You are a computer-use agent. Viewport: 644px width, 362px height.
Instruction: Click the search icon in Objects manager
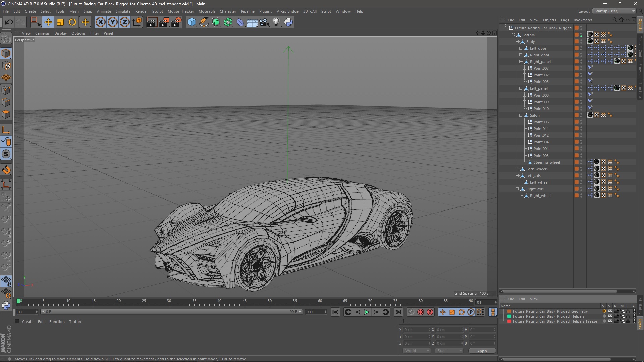pyautogui.click(x=615, y=20)
